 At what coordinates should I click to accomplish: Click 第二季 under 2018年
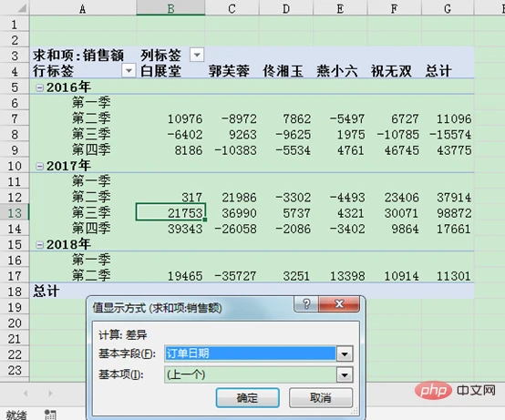[91, 275]
